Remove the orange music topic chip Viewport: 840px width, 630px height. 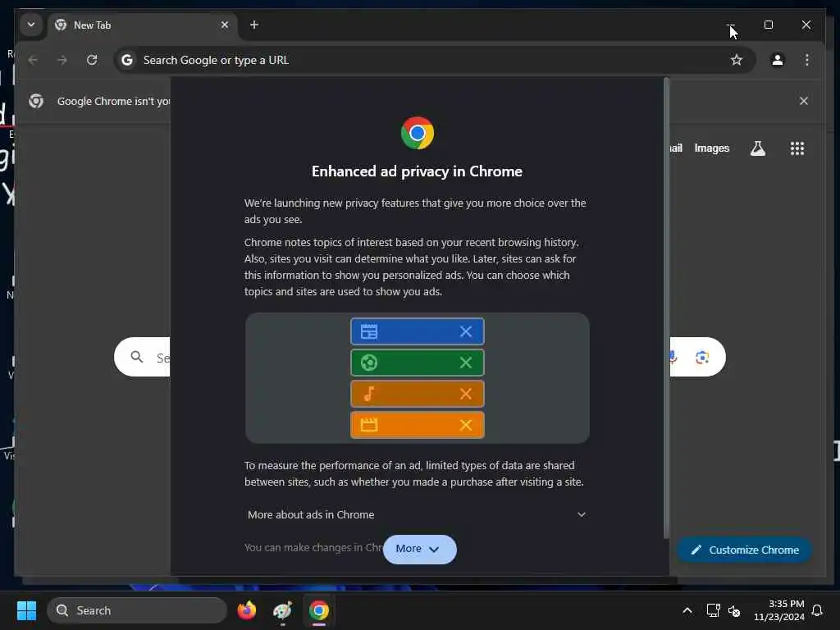click(x=466, y=394)
